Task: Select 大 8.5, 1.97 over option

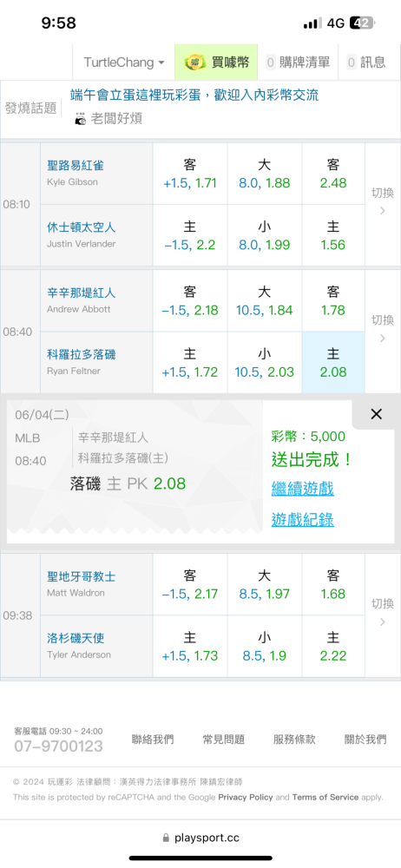Action: [265, 584]
